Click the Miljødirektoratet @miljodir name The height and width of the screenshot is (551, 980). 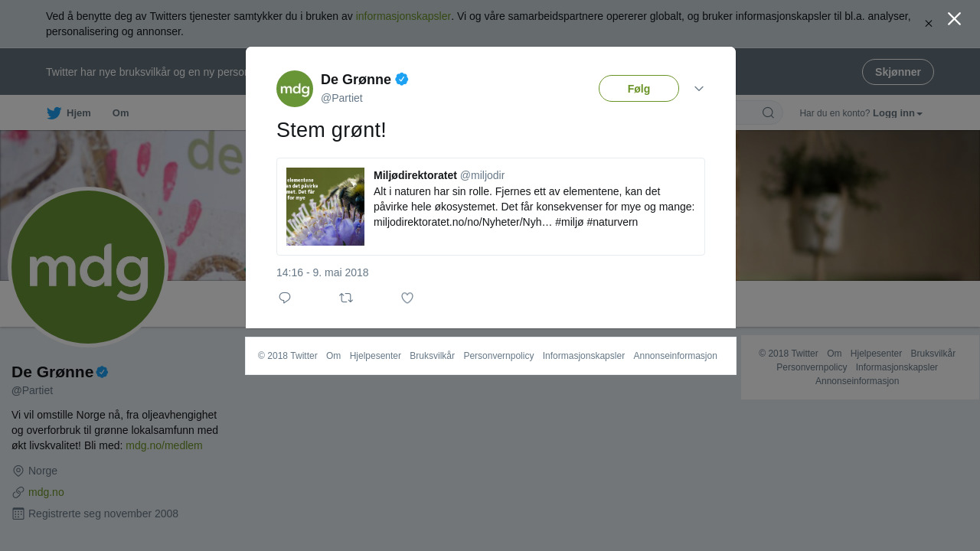[439, 175]
